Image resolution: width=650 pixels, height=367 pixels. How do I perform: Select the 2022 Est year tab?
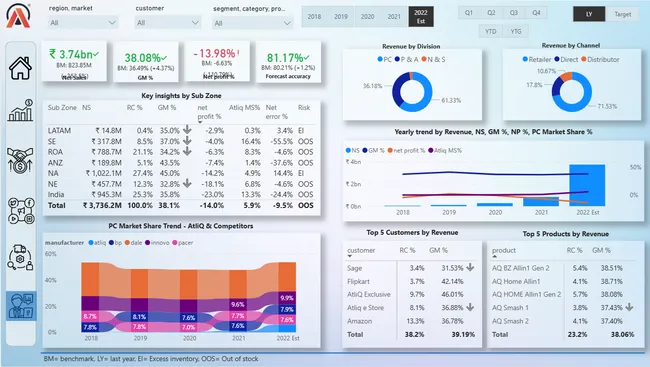tap(421, 17)
